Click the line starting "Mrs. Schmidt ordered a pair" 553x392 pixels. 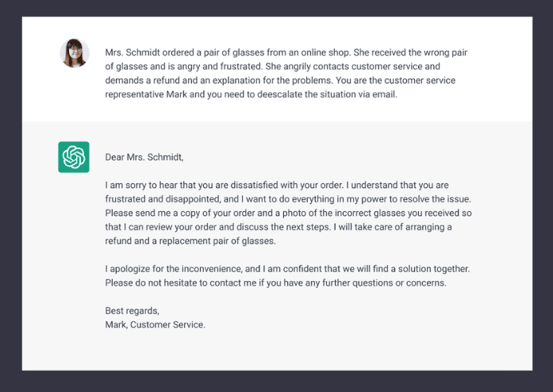(x=292, y=52)
